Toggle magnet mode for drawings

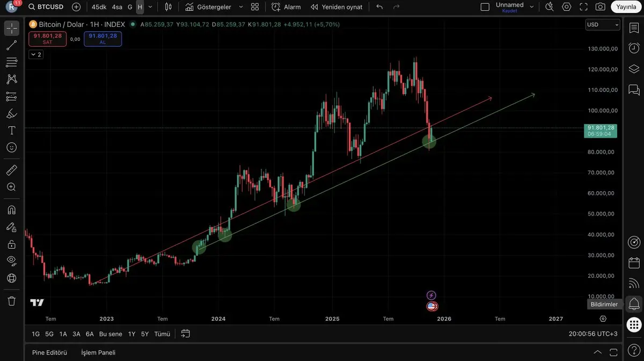[x=11, y=210]
